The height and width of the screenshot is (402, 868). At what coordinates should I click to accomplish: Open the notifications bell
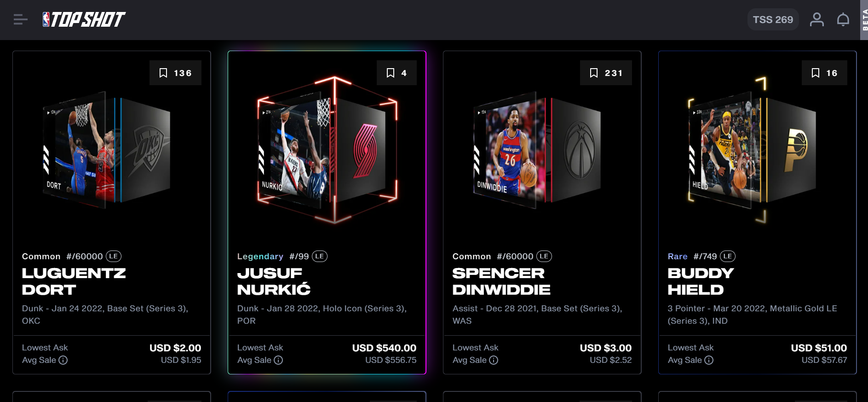tap(843, 19)
